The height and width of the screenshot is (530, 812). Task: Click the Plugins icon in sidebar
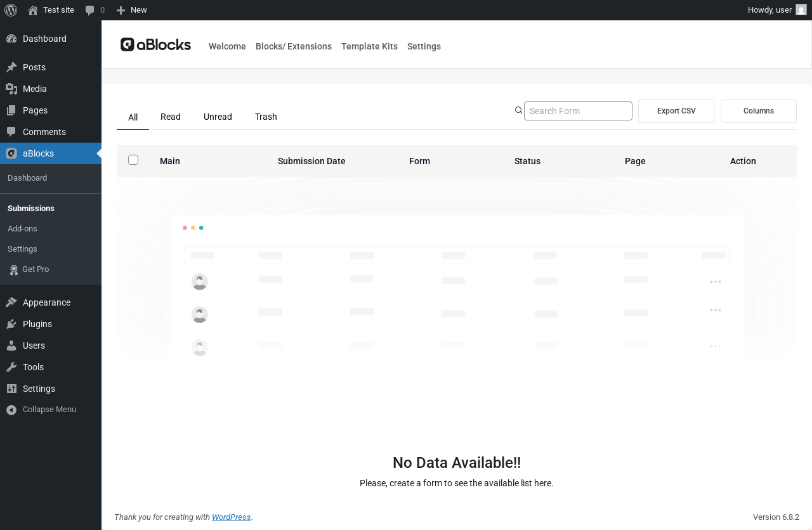pos(11,324)
